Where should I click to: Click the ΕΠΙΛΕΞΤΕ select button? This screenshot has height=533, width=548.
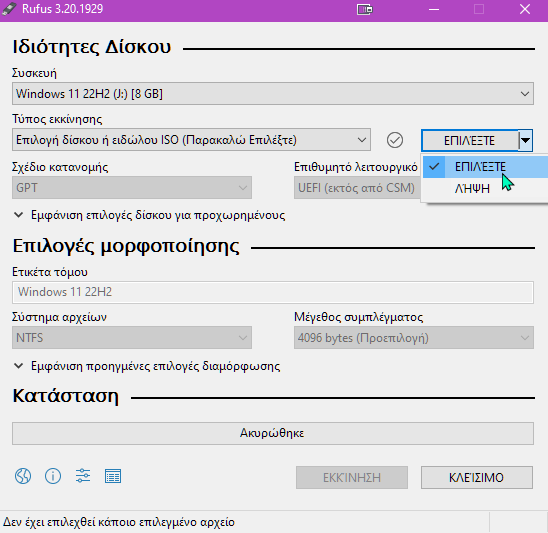coord(470,141)
